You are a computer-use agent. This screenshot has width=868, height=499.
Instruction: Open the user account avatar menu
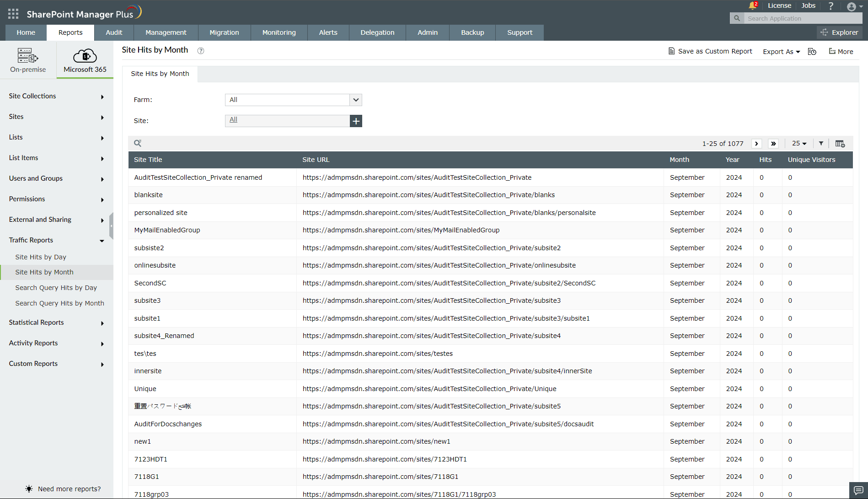pyautogui.click(x=854, y=6)
